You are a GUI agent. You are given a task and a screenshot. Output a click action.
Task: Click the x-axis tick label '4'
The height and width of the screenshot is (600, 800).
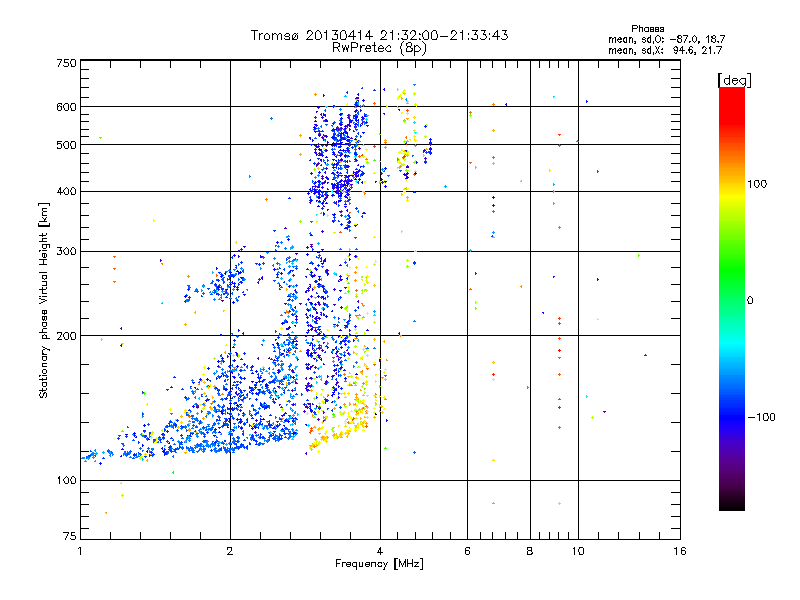click(x=380, y=551)
